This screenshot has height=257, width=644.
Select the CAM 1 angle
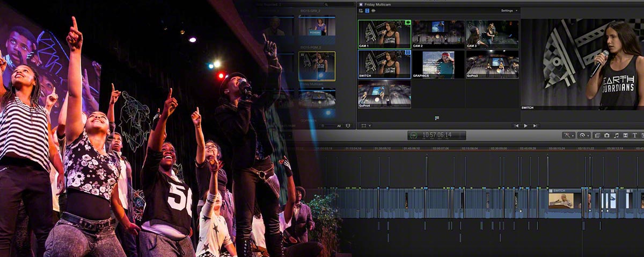[384, 34]
